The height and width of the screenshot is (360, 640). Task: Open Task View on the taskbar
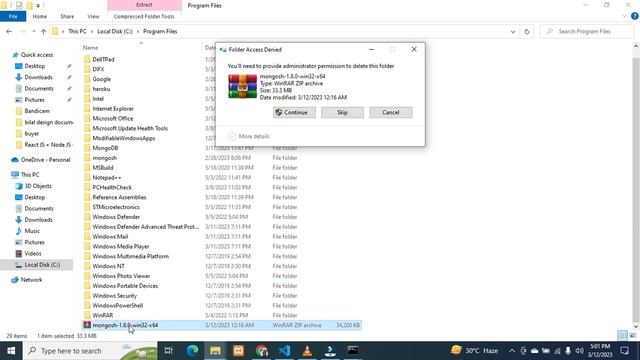(169, 351)
